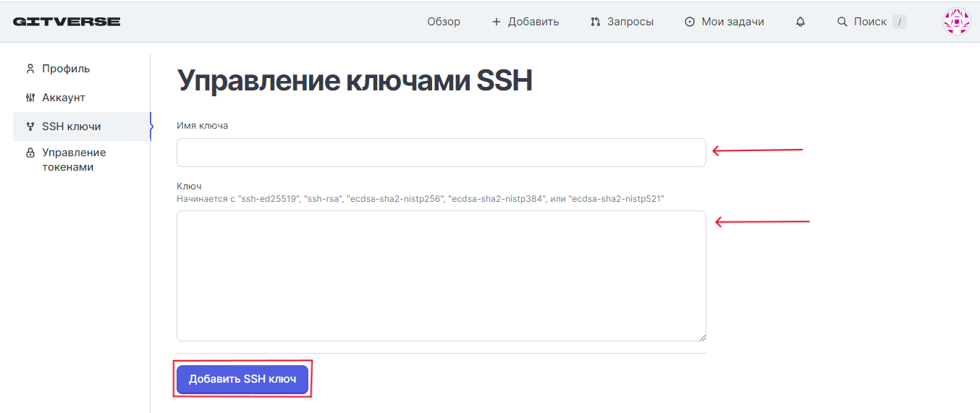980x413 pixels.
Task: Click the GITVERSE logo
Action: 67,22
